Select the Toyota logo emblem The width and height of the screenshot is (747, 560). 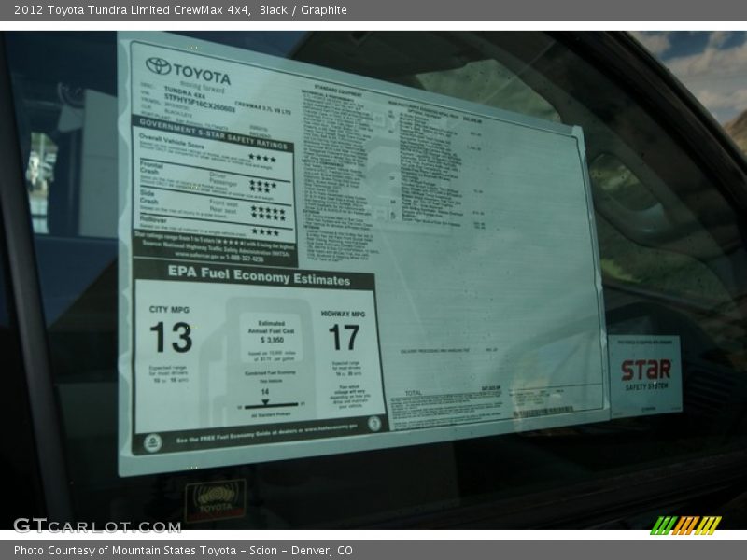(157, 66)
